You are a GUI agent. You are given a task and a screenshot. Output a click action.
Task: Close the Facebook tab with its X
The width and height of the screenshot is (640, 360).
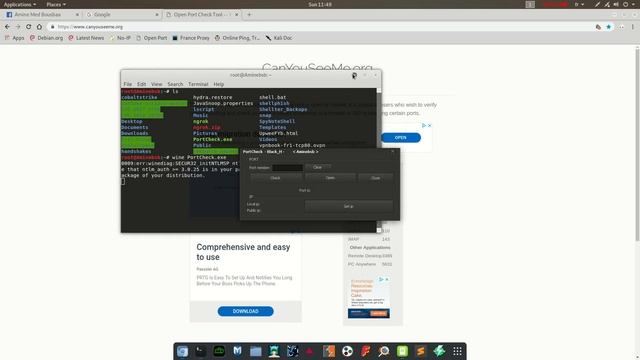point(77,14)
